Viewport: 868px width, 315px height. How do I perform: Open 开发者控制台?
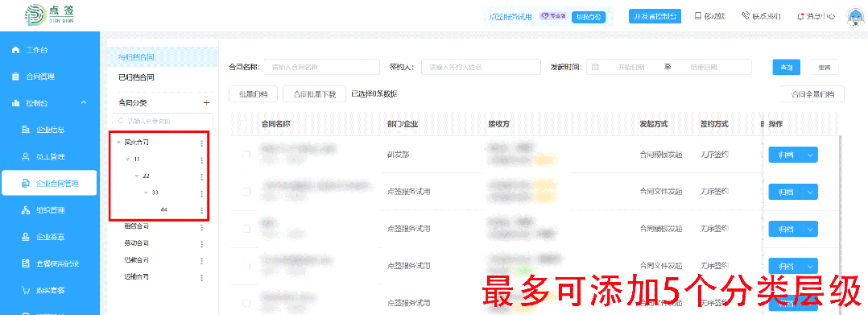(x=655, y=16)
